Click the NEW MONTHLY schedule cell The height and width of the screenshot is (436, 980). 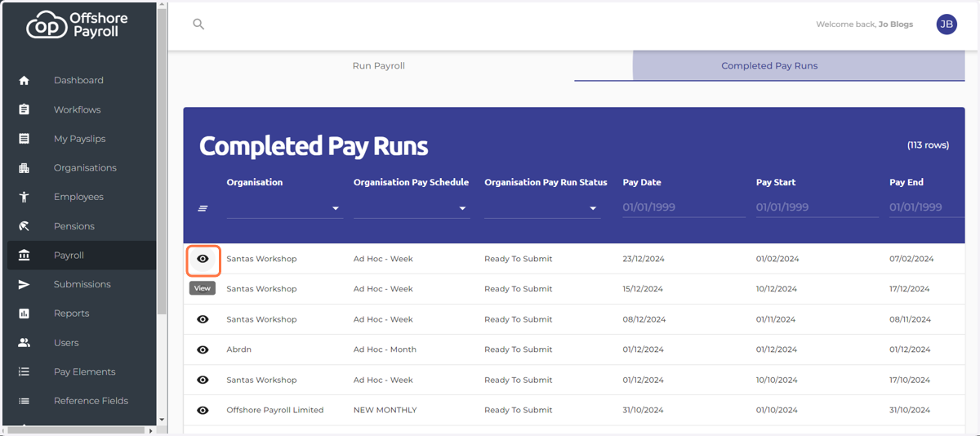[385, 410]
